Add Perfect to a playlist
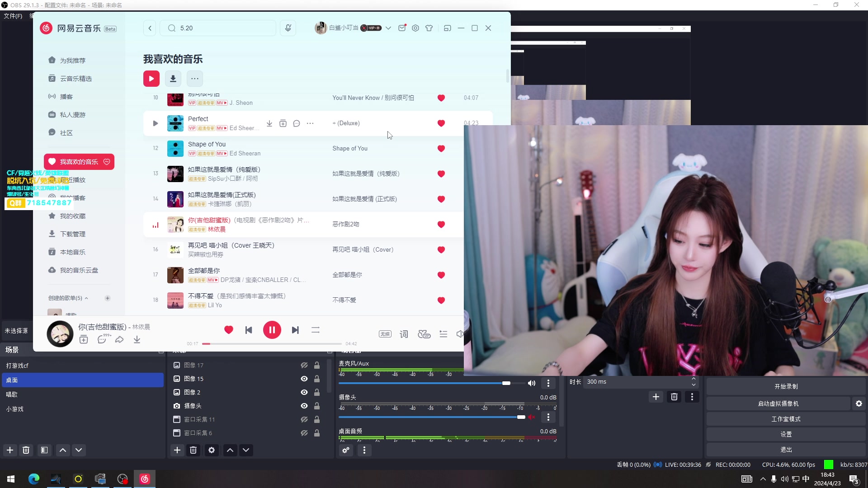This screenshot has height=488, width=868. click(283, 123)
